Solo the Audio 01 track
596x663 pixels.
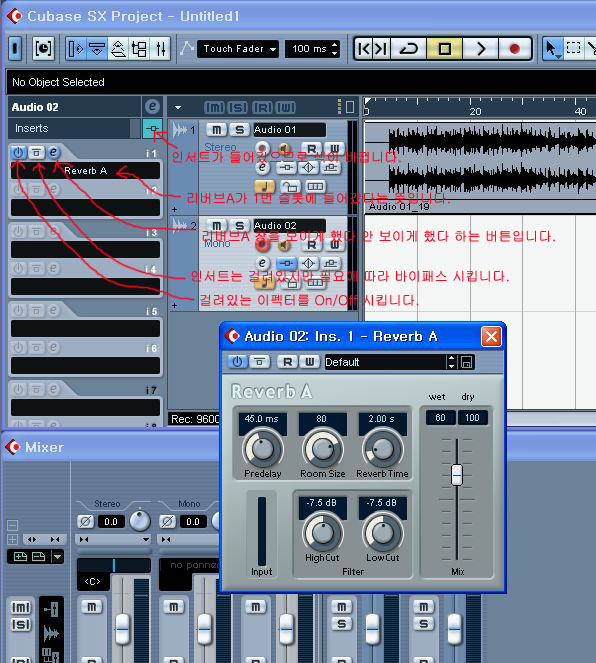click(x=239, y=130)
